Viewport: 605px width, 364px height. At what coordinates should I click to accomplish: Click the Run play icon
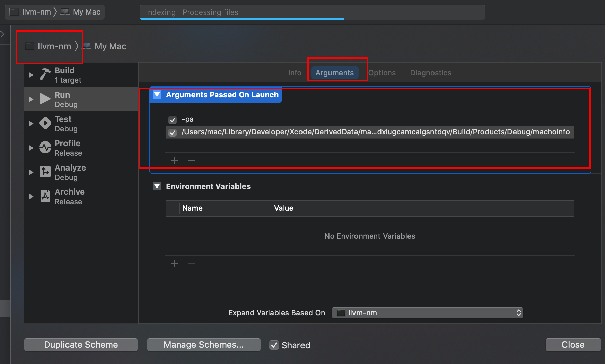click(x=45, y=99)
